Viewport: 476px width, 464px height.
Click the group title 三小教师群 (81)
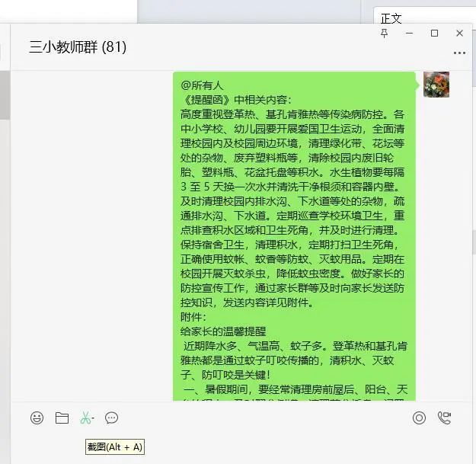[x=78, y=47]
